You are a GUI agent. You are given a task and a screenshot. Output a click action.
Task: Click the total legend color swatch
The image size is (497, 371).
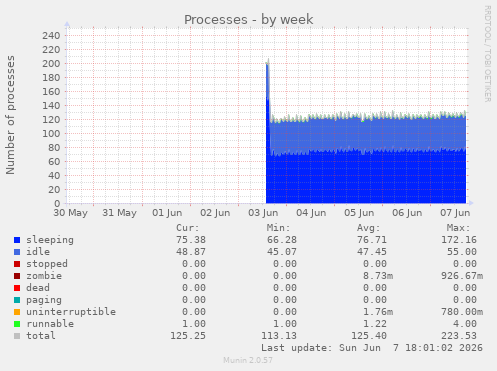click(17, 336)
